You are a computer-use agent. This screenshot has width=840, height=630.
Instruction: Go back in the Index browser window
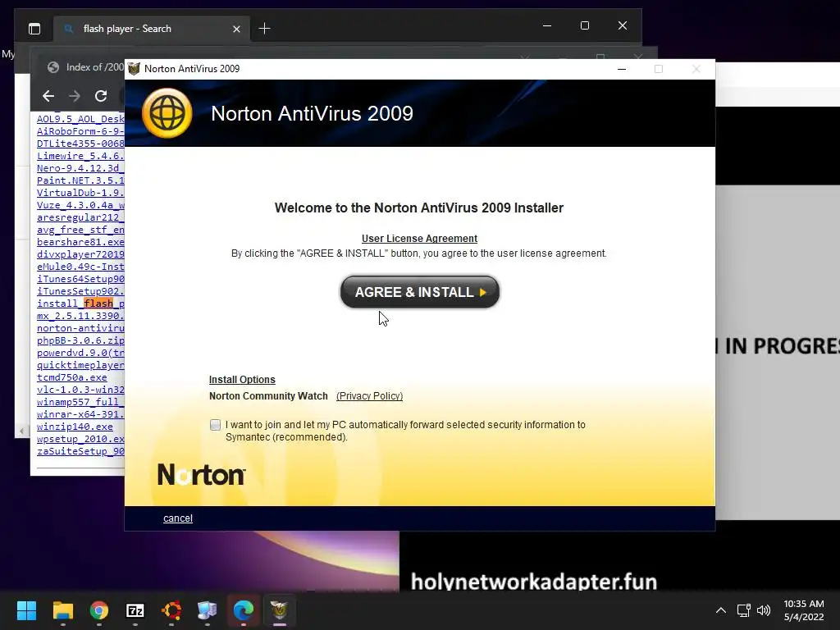coord(48,96)
